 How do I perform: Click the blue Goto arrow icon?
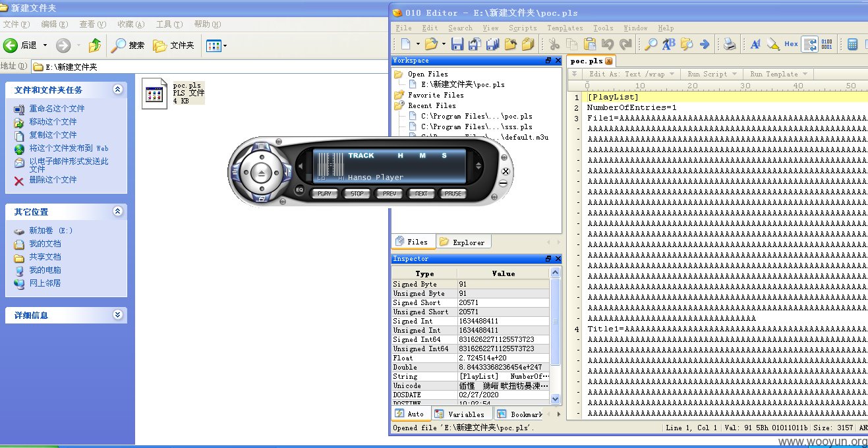click(705, 44)
